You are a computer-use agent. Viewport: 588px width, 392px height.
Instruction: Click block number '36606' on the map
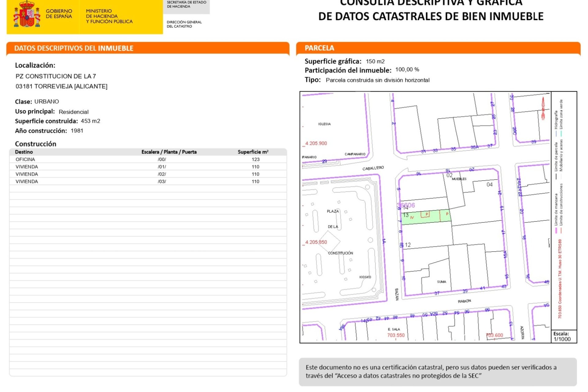point(406,205)
